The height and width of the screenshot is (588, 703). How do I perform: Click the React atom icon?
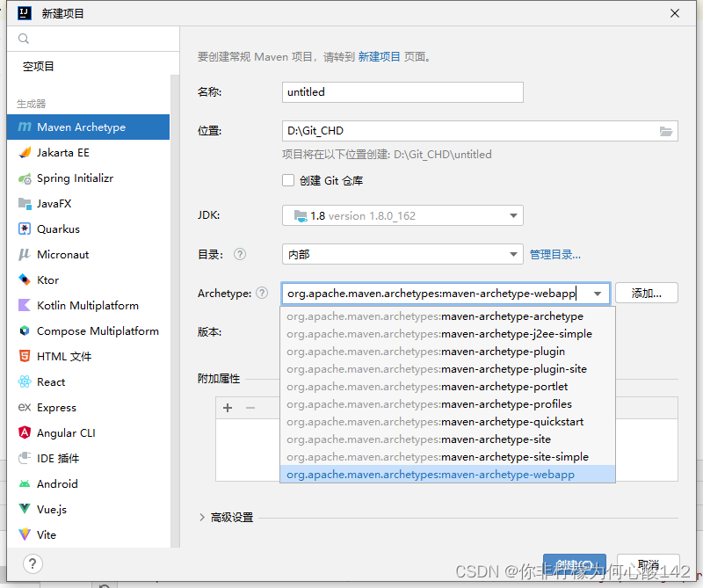coord(25,382)
